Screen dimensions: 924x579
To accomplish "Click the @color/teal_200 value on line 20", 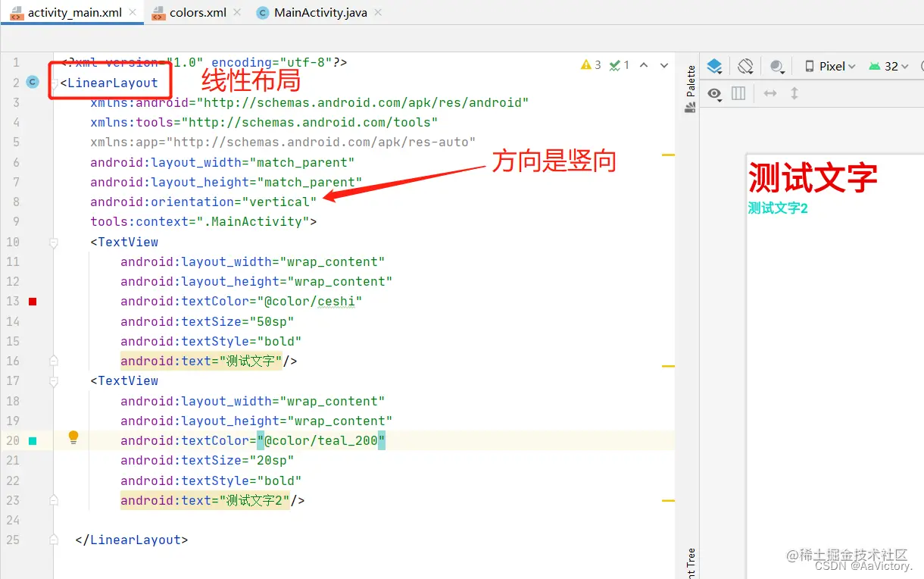I will point(321,440).
